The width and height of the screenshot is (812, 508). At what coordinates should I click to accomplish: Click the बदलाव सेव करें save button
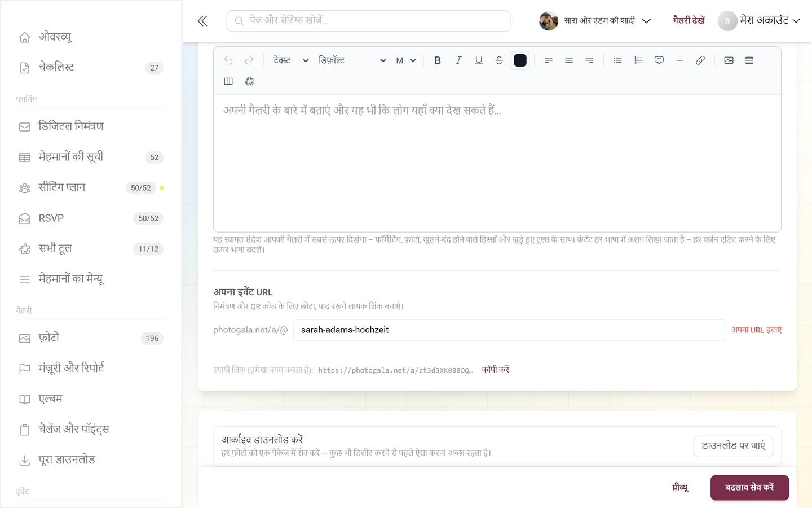(x=749, y=488)
